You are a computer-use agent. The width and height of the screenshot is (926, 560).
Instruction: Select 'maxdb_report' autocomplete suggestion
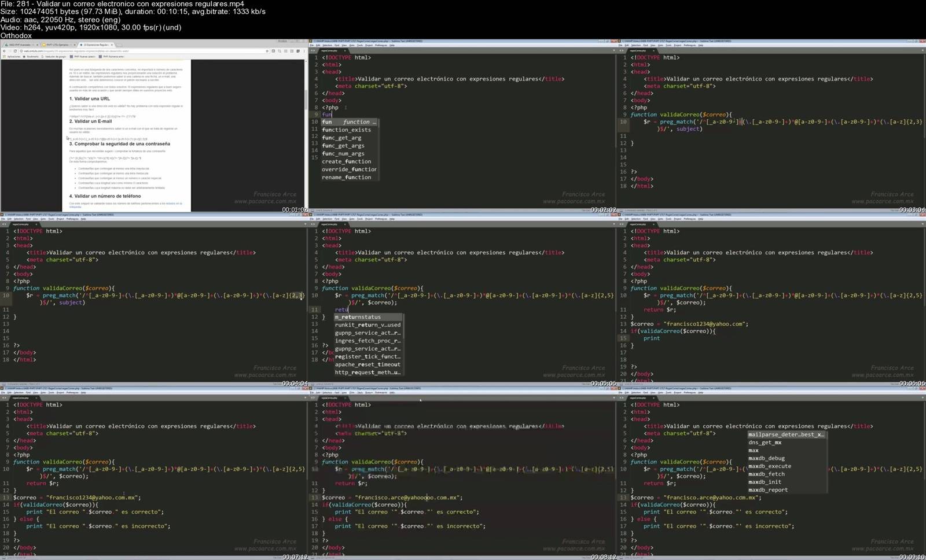[786, 489]
